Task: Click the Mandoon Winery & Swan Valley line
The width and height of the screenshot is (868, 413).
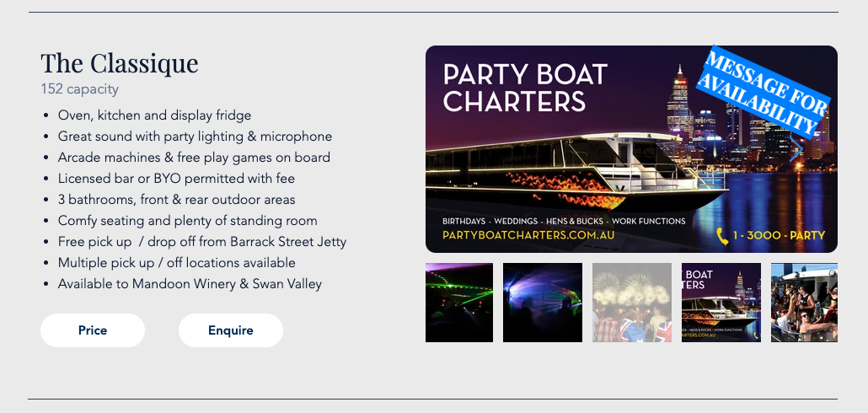Action: (190, 284)
